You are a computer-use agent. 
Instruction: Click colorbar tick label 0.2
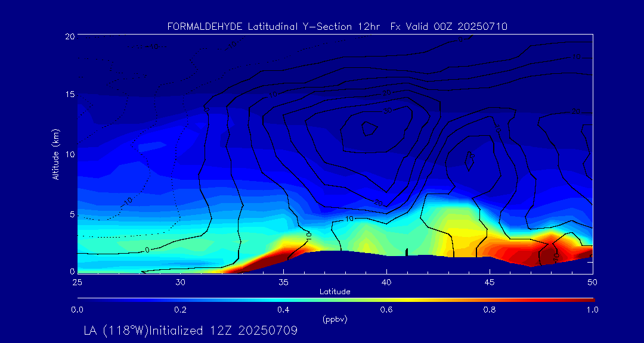180,310
